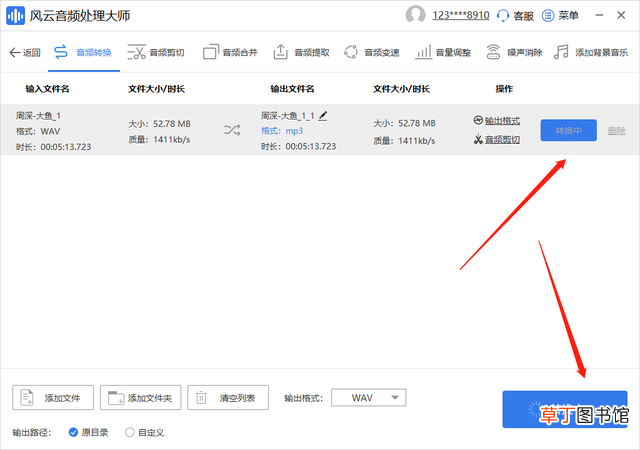The image size is (640, 450).
Task: Open the user avatar profile icon
Action: click(415, 15)
